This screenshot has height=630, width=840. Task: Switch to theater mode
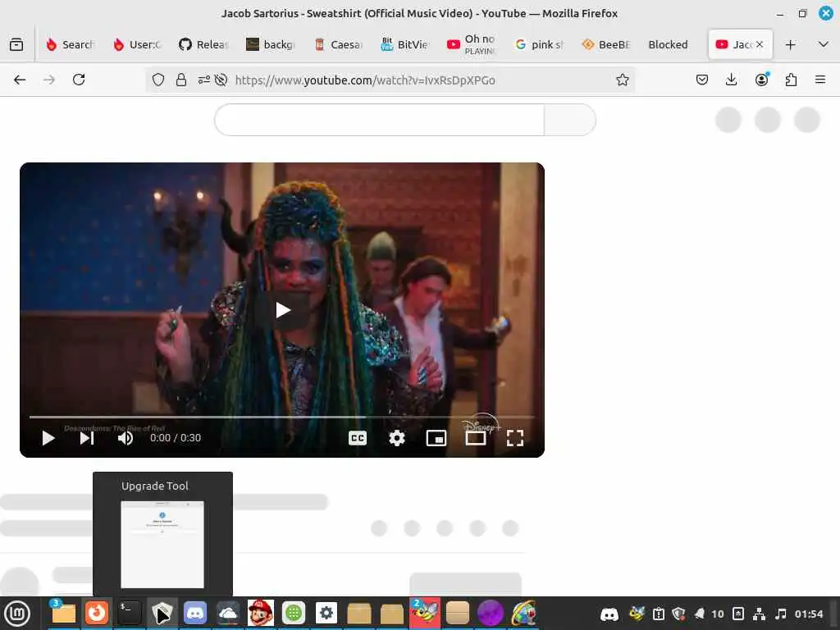click(476, 438)
